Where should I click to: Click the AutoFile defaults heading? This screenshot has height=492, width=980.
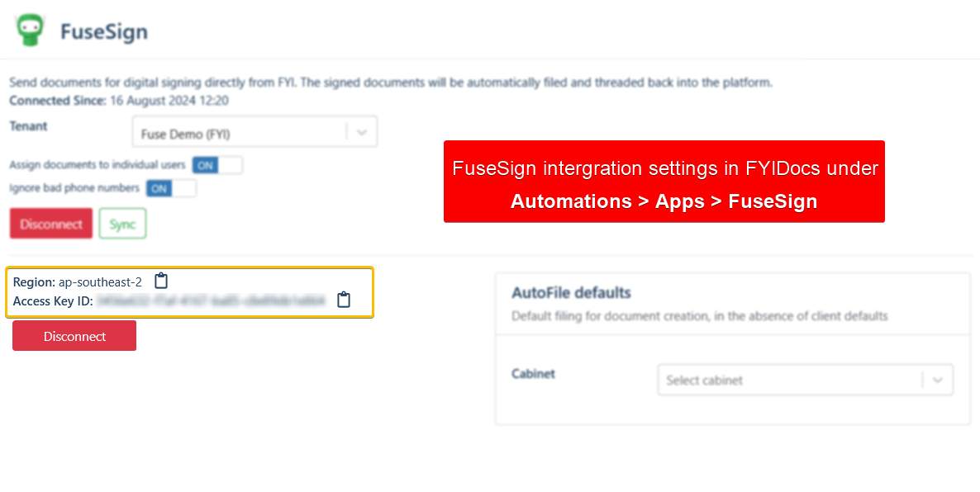[571, 293]
